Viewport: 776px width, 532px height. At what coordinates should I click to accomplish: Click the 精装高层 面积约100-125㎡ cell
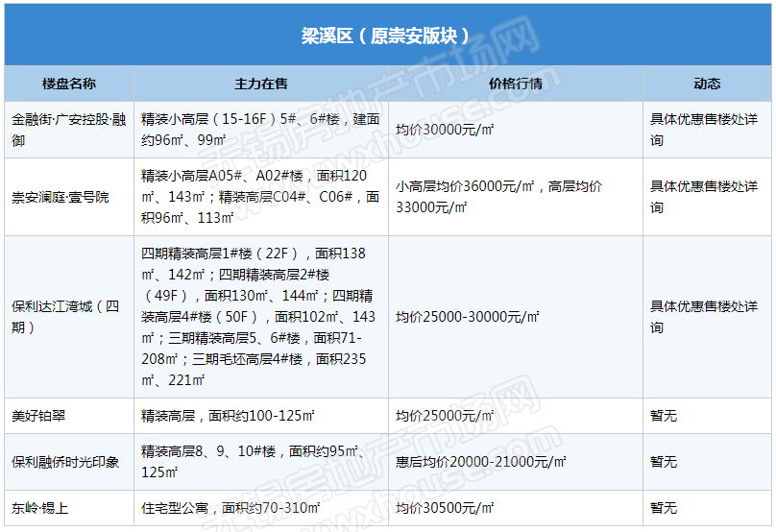click(229, 416)
